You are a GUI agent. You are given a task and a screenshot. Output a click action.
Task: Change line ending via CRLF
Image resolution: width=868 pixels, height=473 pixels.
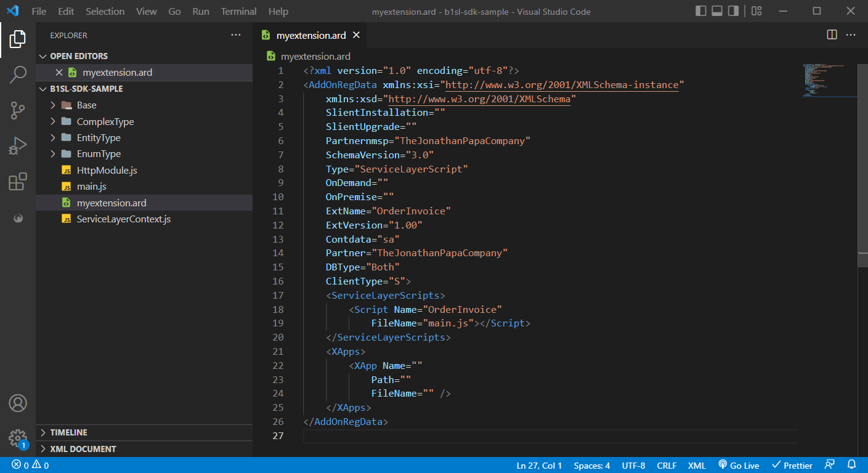coord(667,466)
